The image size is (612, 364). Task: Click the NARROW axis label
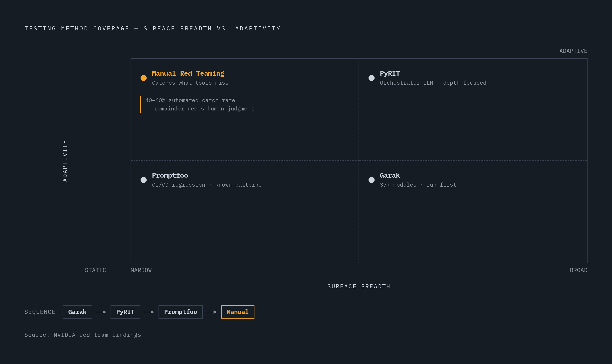(x=141, y=270)
